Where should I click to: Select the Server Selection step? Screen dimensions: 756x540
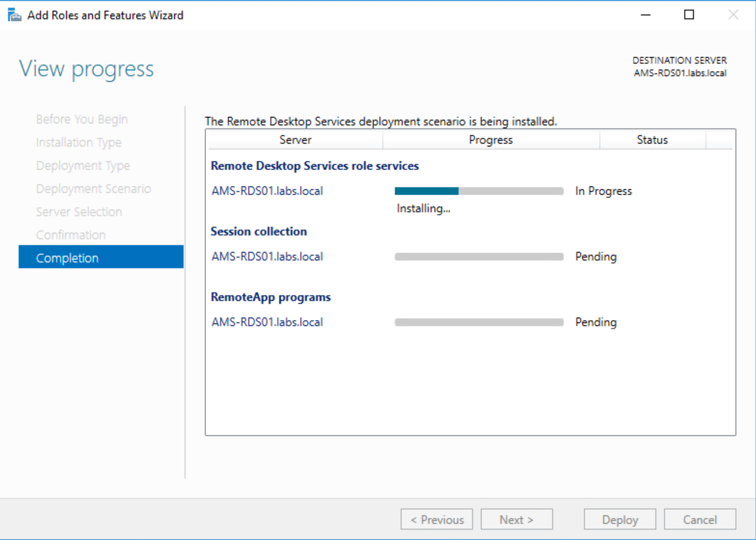(79, 212)
